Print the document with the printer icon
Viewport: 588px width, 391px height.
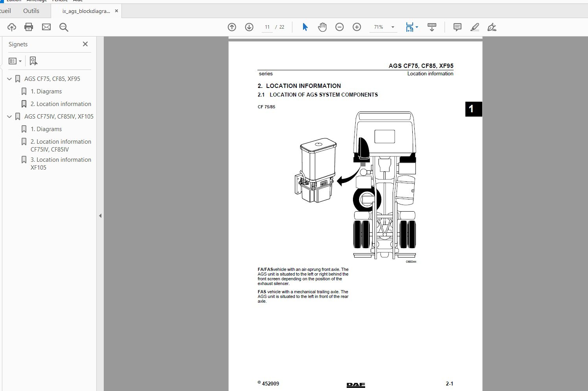(29, 27)
